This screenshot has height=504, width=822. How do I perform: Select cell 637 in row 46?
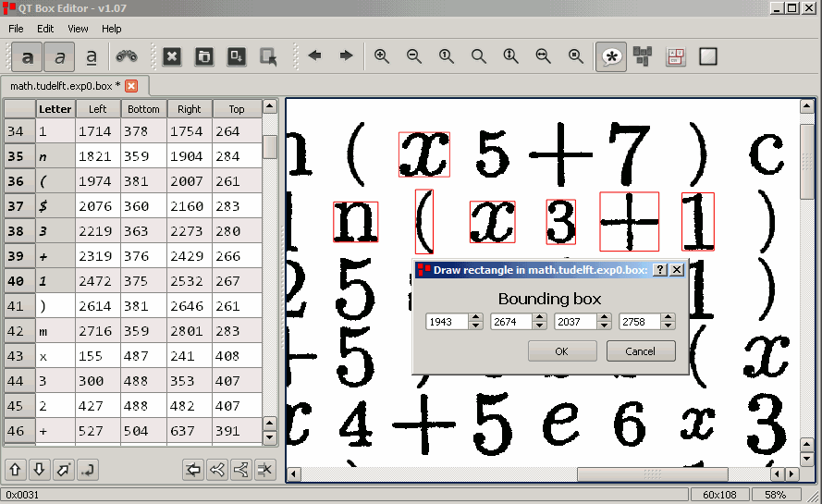point(190,431)
